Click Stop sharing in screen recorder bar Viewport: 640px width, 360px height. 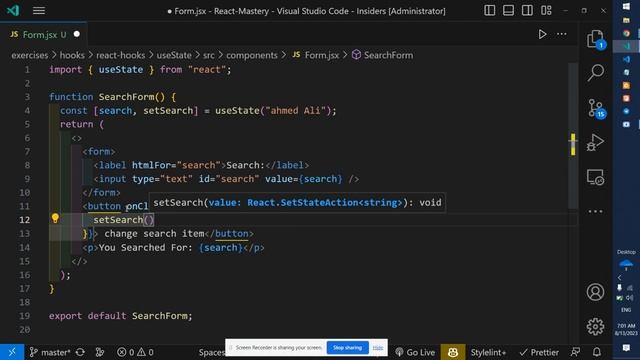pos(347,348)
